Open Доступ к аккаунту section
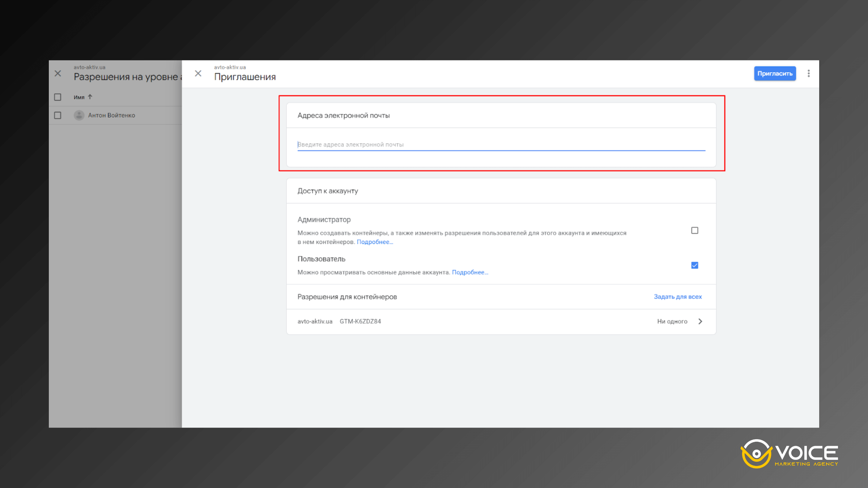 (x=327, y=191)
